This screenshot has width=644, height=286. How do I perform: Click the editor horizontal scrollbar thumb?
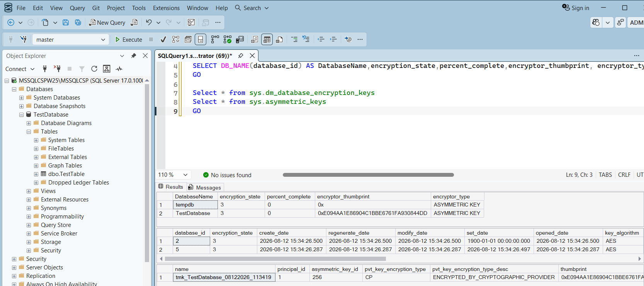click(368, 175)
